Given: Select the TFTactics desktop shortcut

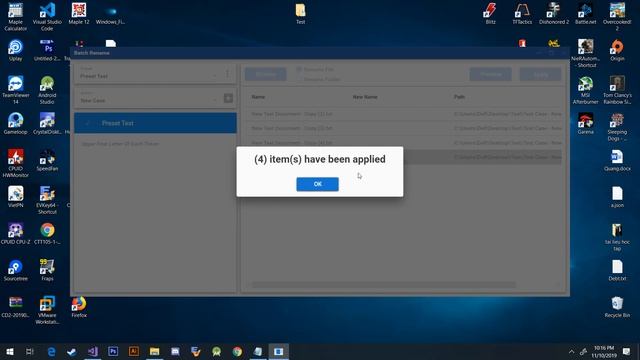Looking at the screenshot, I should (x=522, y=14).
